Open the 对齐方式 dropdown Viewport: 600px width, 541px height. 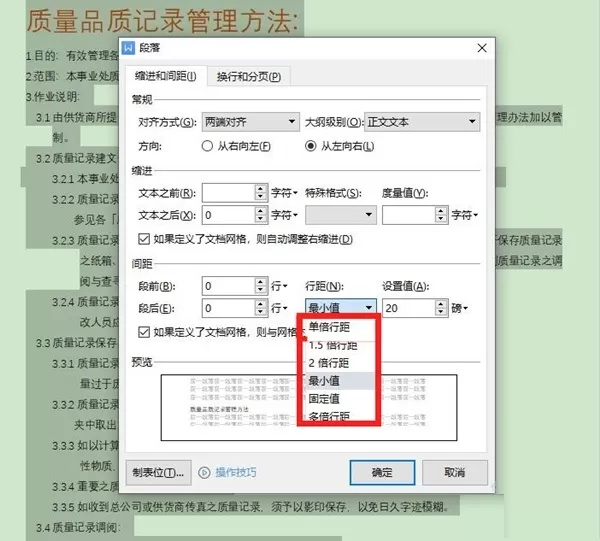[250, 122]
